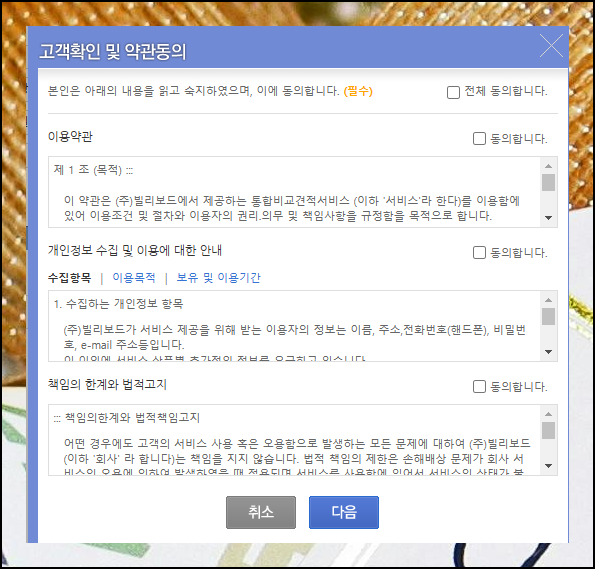The height and width of the screenshot is (569, 595).
Task: Open the 보유 및 이용기간 tab
Action: (x=219, y=278)
